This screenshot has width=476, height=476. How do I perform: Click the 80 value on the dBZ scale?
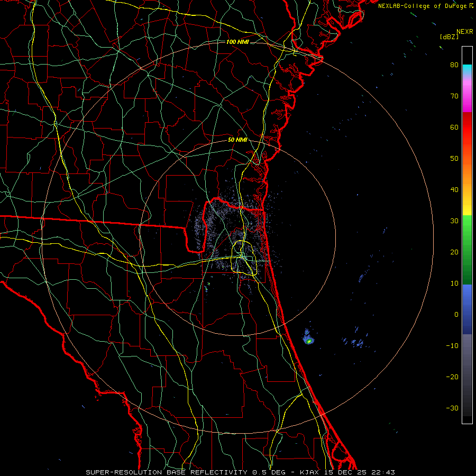(x=454, y=65)
